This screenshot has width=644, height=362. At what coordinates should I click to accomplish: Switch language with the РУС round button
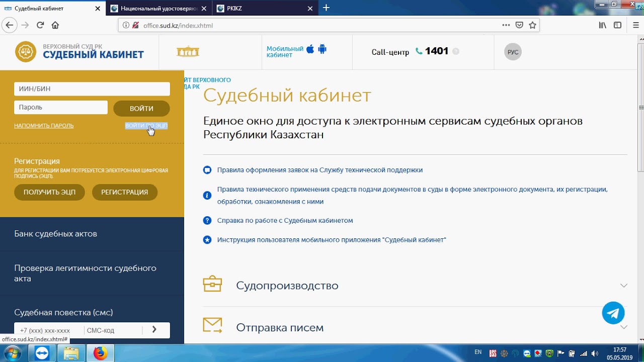click(x=513, y=52)
